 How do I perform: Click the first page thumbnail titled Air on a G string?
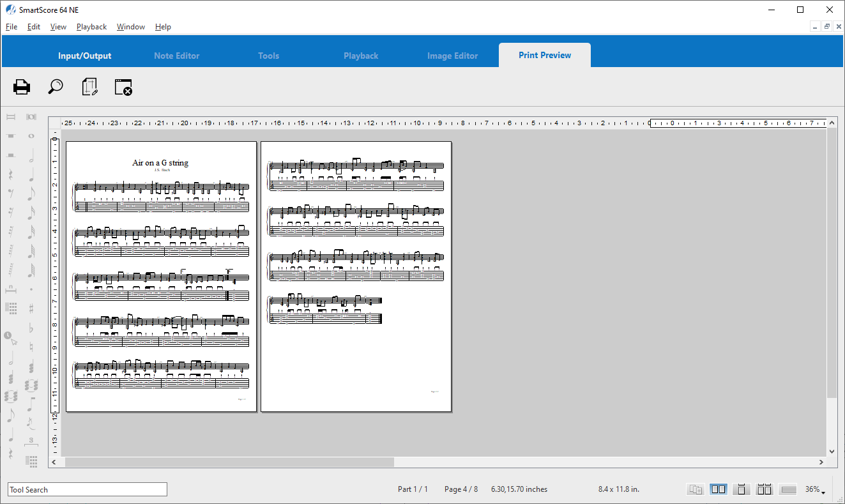coord(162,277)
